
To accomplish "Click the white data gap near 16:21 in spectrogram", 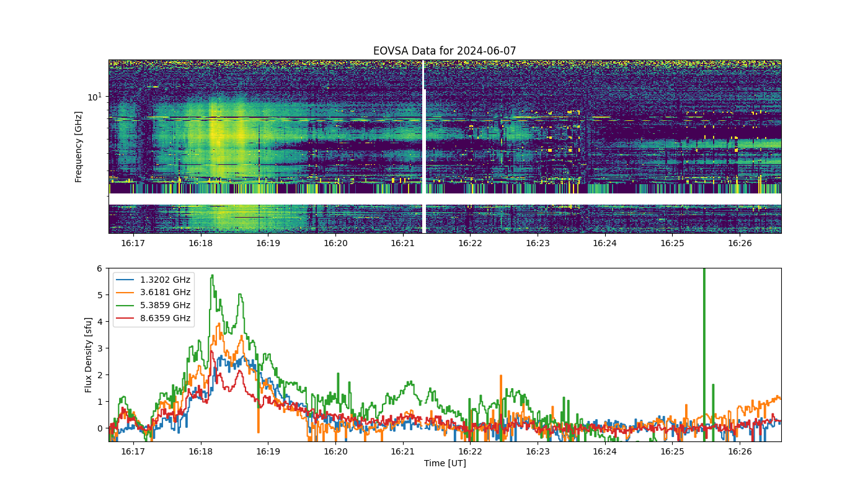I will coord(424,147).
